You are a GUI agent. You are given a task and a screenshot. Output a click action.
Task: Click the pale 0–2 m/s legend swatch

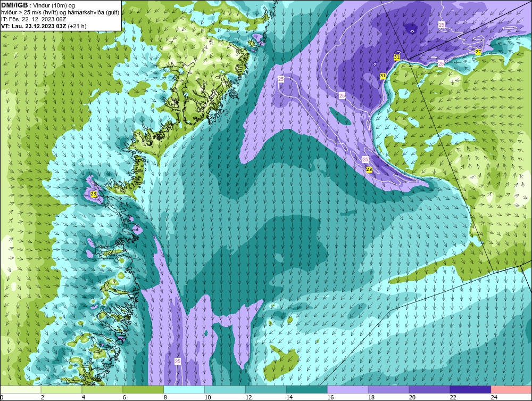(21, 389)
